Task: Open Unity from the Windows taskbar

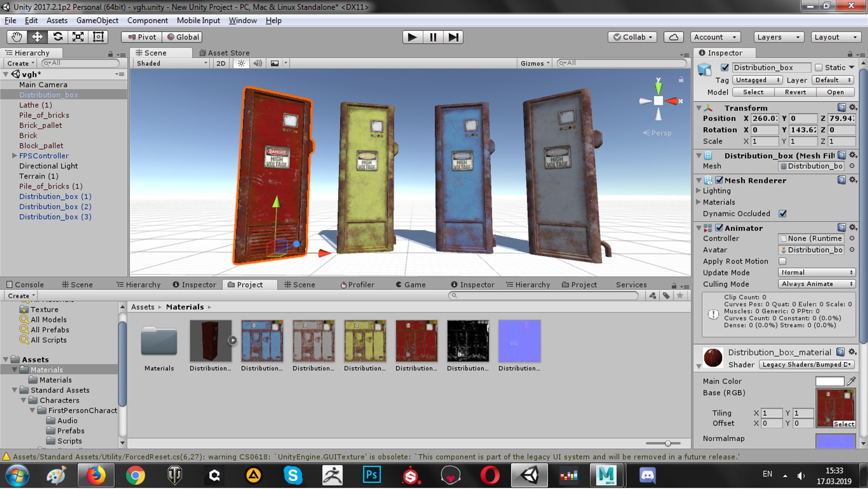Action: (x=530, y=475)
